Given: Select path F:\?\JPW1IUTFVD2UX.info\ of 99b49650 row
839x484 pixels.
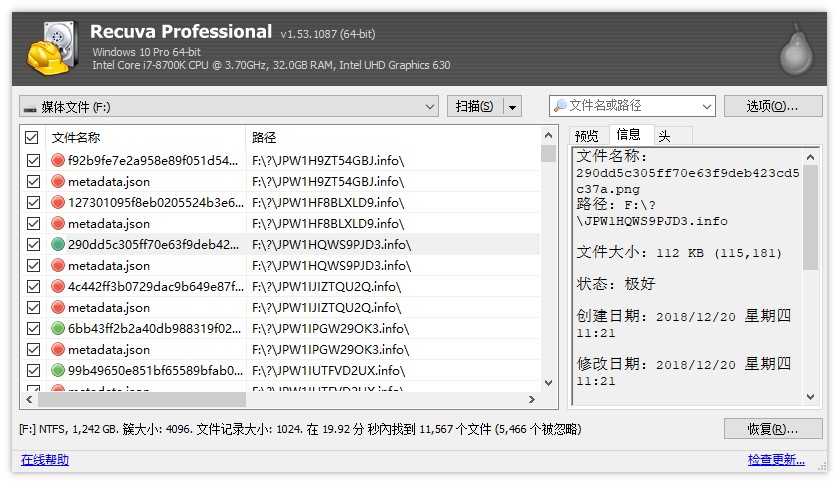Looking at the screenshot, I should [x=329, y=370].
